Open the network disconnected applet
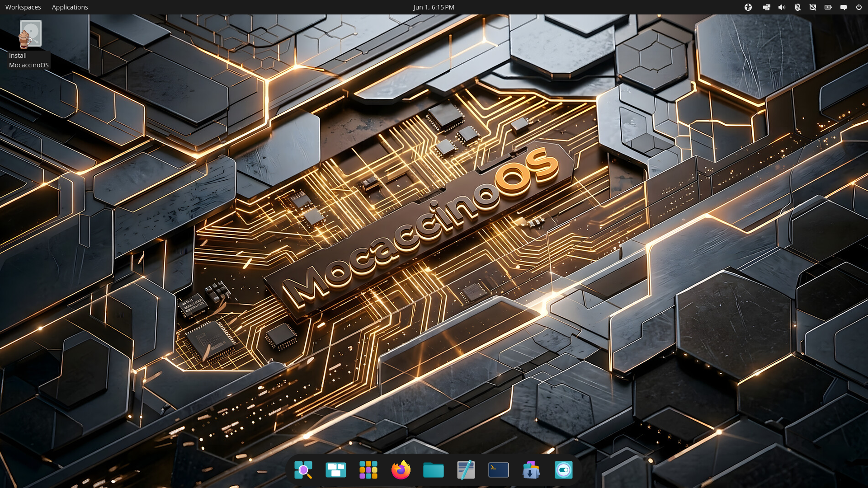This screenshot has height=488, width=868. click(x=813, y=7)
